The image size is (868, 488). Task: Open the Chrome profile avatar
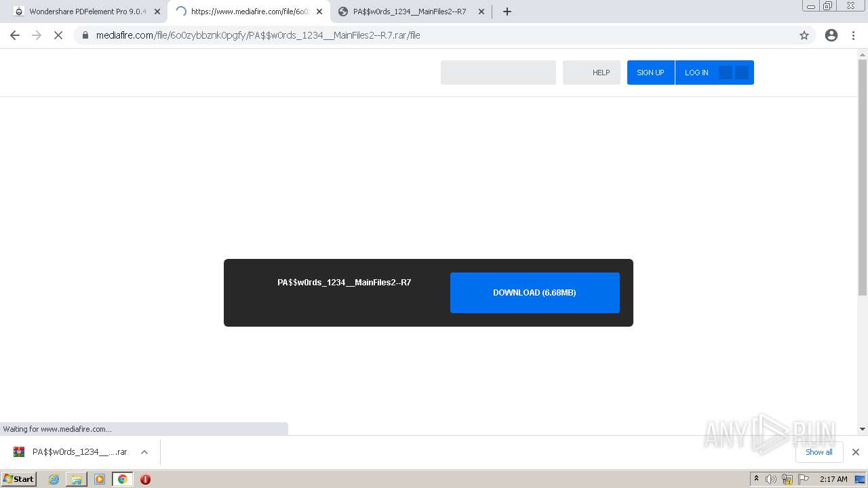831,35
